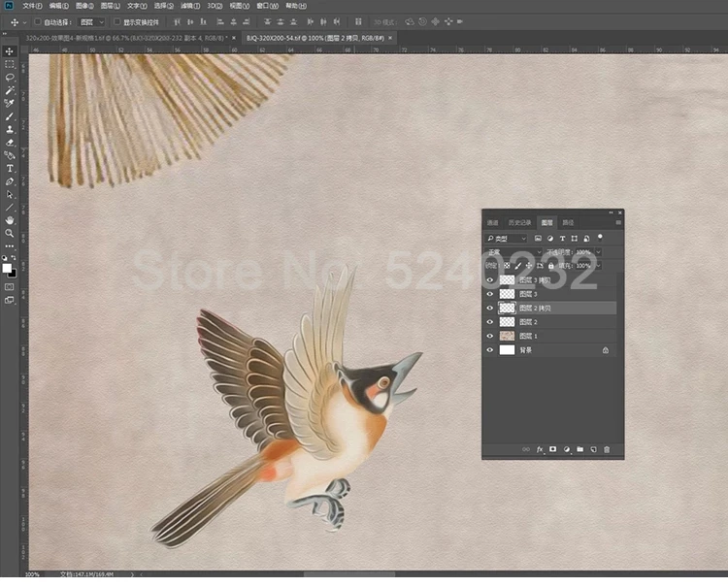Image resolution: width=728 pixels, height=587 pixels.
Task: Activate the Horizontal Type tool
Action: tap(10, 168)
